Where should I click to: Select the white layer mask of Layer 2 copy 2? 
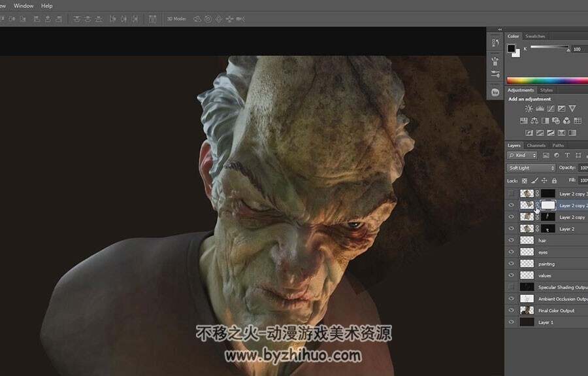548,205
